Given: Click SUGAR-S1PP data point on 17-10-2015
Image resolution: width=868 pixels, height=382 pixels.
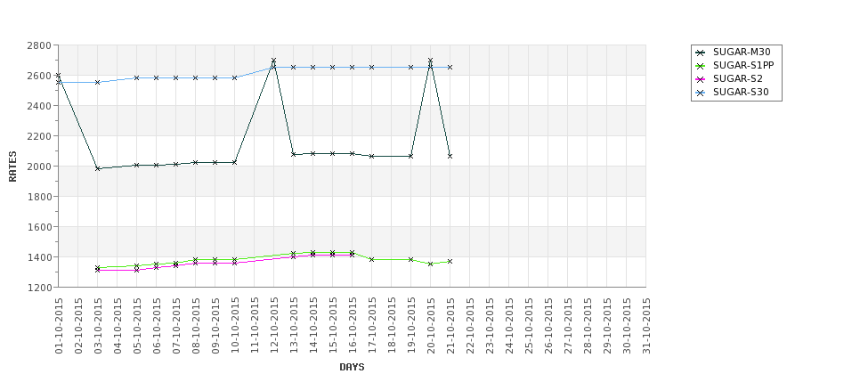Looking at the screenshot, I should pyautogui.click(x=371, y=259).
